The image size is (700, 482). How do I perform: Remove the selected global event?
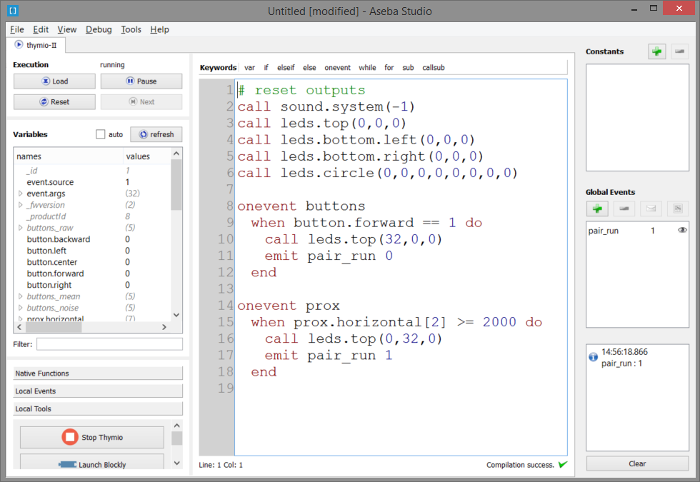625,208
